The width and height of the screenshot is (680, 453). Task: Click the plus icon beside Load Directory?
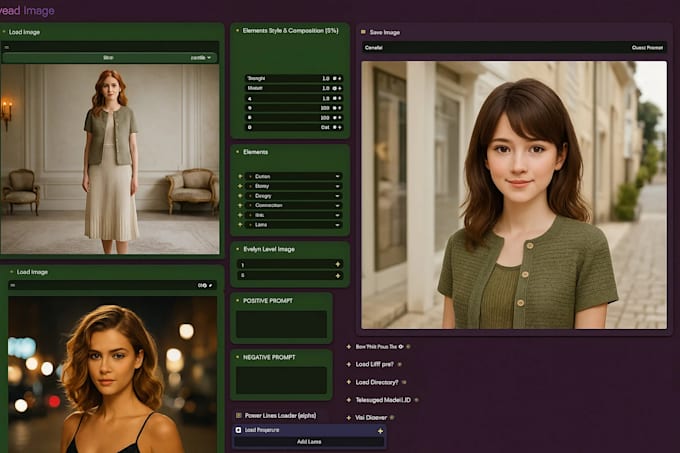coord(348,382)
